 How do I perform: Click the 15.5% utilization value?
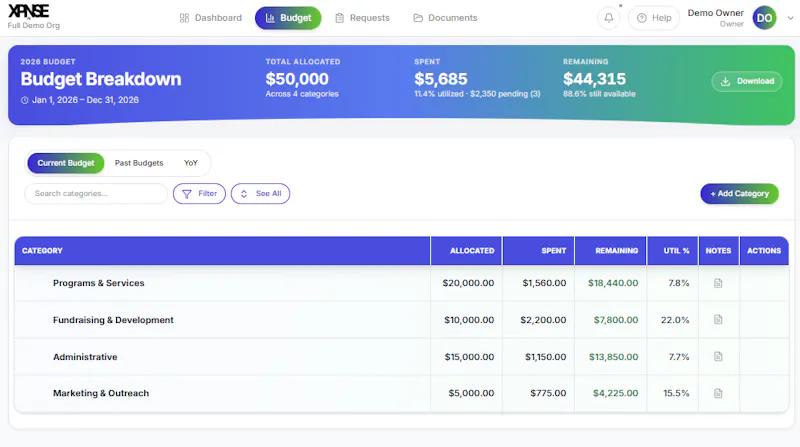[x=676, y=393]
